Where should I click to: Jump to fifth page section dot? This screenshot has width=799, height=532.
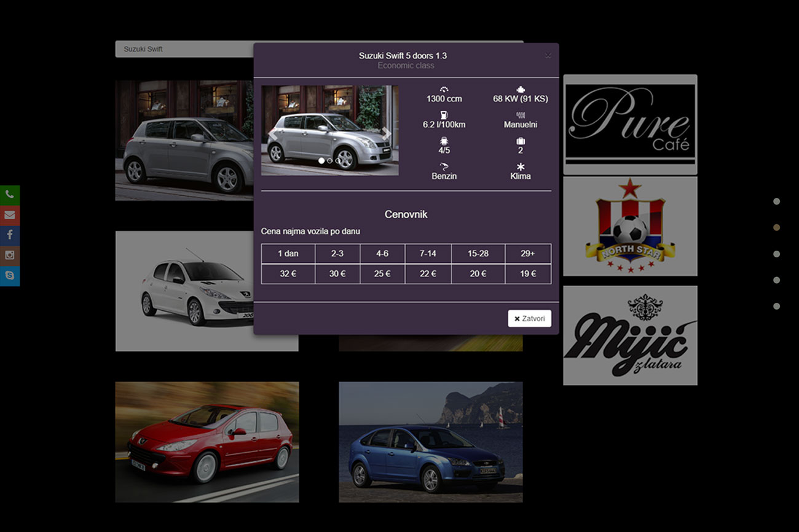(776, 306)
